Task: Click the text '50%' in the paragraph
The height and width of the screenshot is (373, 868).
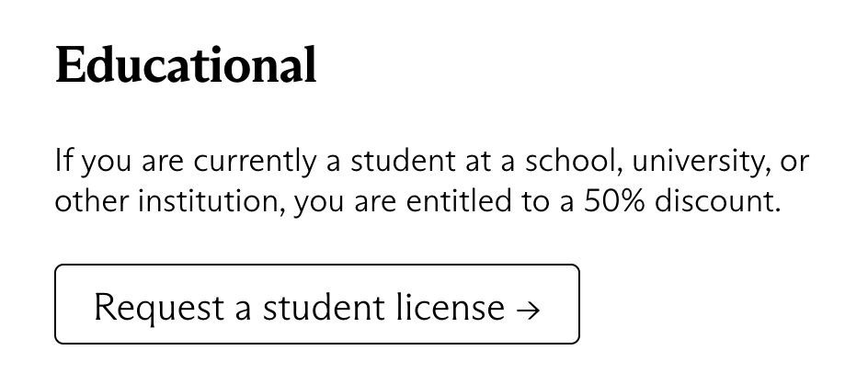Action: [x=616, y=200]
